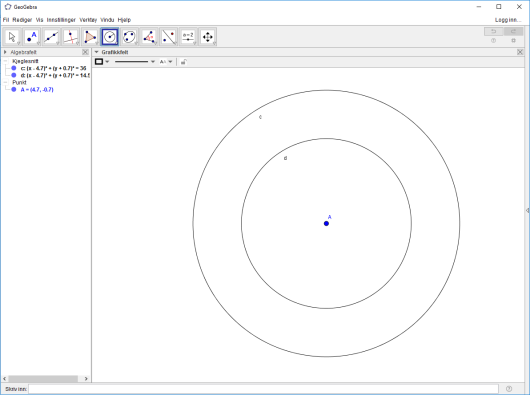
Task: Close the Grafikkfelt panel
Action: (x=520, y=52)
